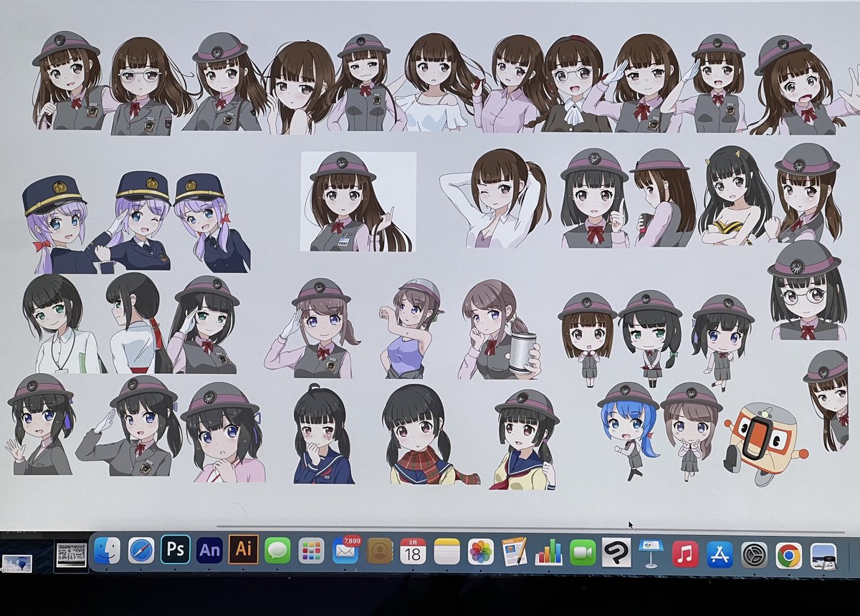860x616 pixels.
Task: Open the yellow Notes app
Action: (447, 551)
